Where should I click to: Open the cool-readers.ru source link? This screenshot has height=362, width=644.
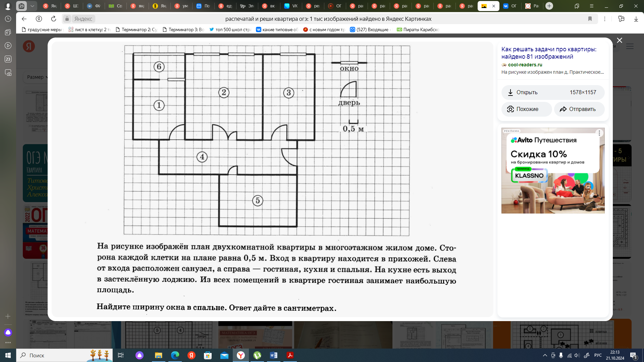coord(525,65)
